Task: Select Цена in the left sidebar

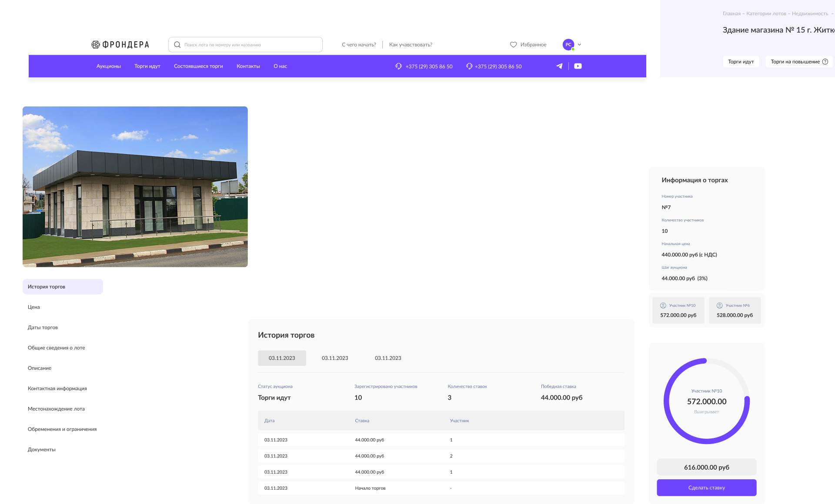Action: [33, 307]
